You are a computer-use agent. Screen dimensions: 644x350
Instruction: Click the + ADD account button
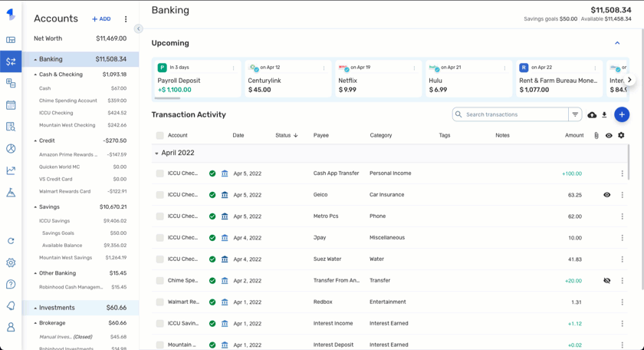tap(101, 19)
